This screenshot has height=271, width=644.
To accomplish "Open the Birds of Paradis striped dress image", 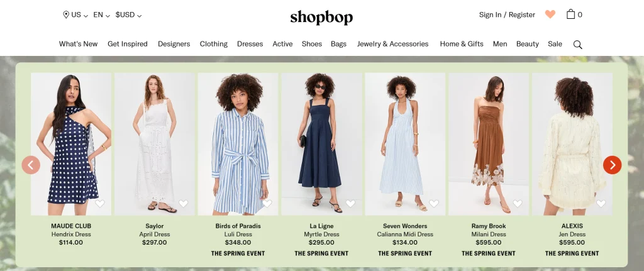I will 238,144.
